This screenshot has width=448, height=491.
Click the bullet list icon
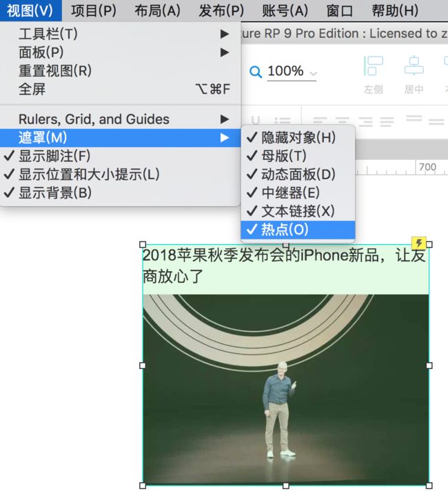point(283,121)
